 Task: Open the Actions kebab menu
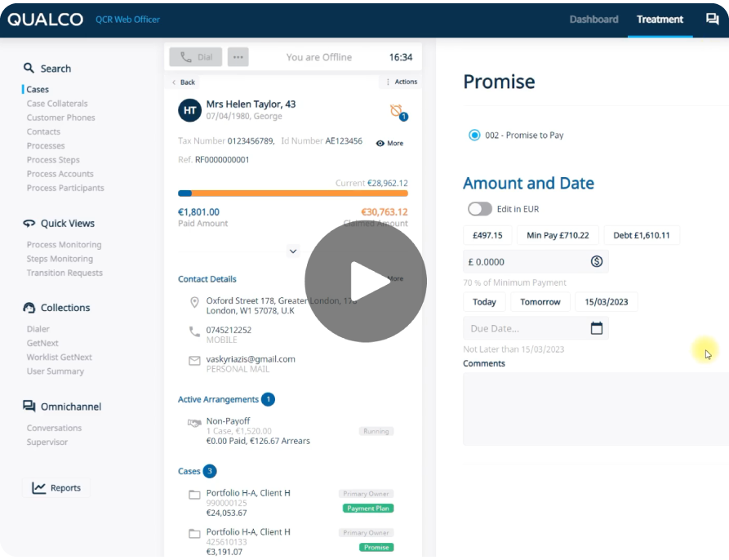tap(389, 82)
